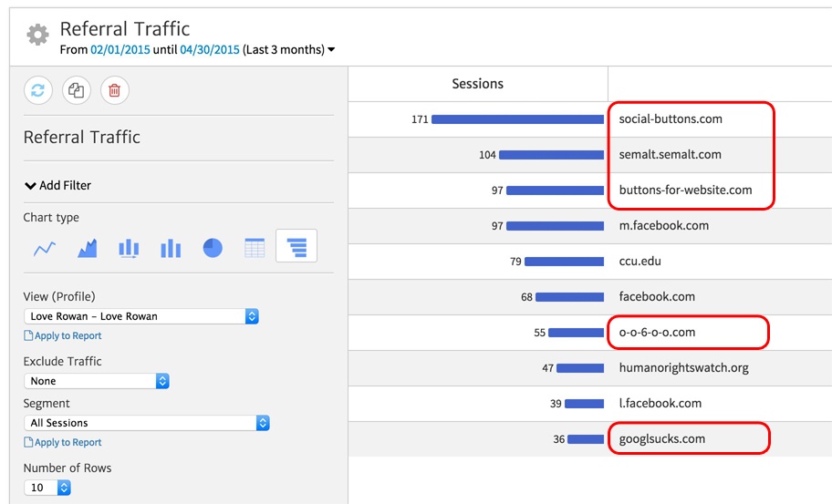Image resolution: width=832 pixels, height=504 pixels.
Task: Open the Segment dropdown
Action: [x=147, y=423]
